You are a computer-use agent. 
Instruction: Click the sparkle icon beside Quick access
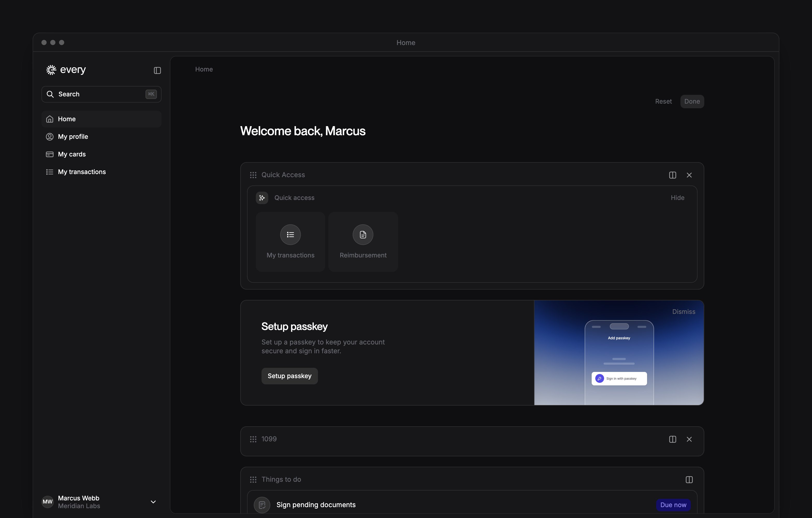[x=262, y=198]
